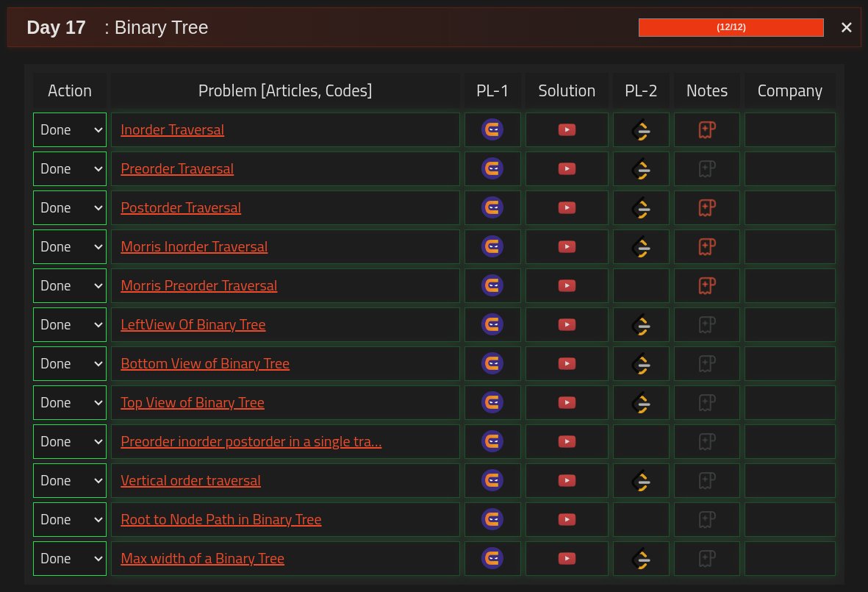This screenshot has width=868, height=592.
Task: Play YouTube solution for single traversal problem
Action: (567, 441)
